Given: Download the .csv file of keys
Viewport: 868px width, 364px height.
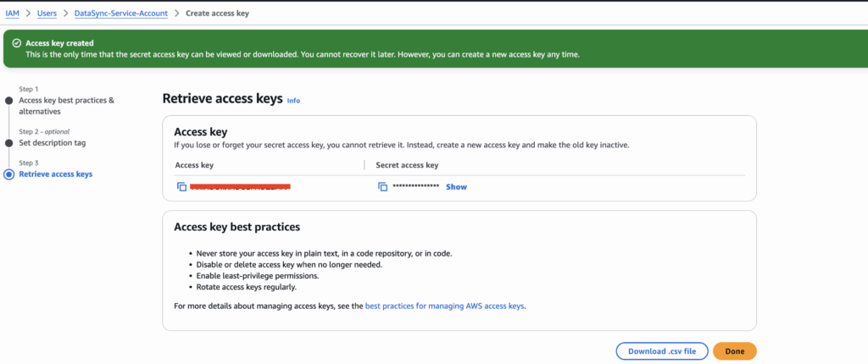Looking at the screenshot, I should [662, 350].
